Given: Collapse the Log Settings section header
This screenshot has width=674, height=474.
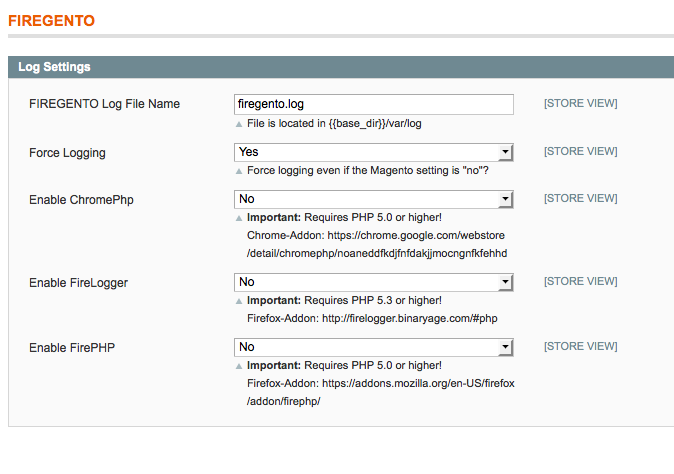Looking at the screenshot, I should click(x=341, y=67).
